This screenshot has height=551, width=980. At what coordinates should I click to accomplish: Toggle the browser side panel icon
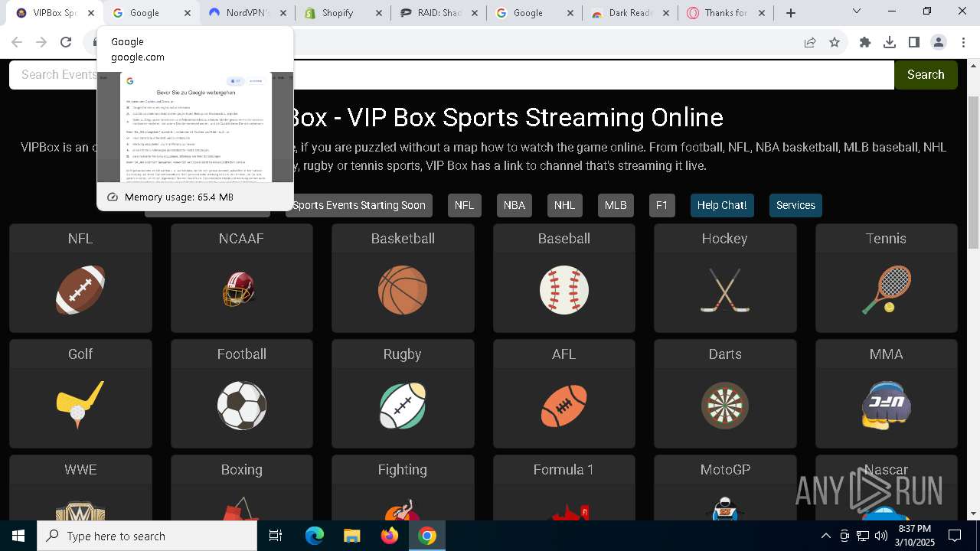coord(914,42)
